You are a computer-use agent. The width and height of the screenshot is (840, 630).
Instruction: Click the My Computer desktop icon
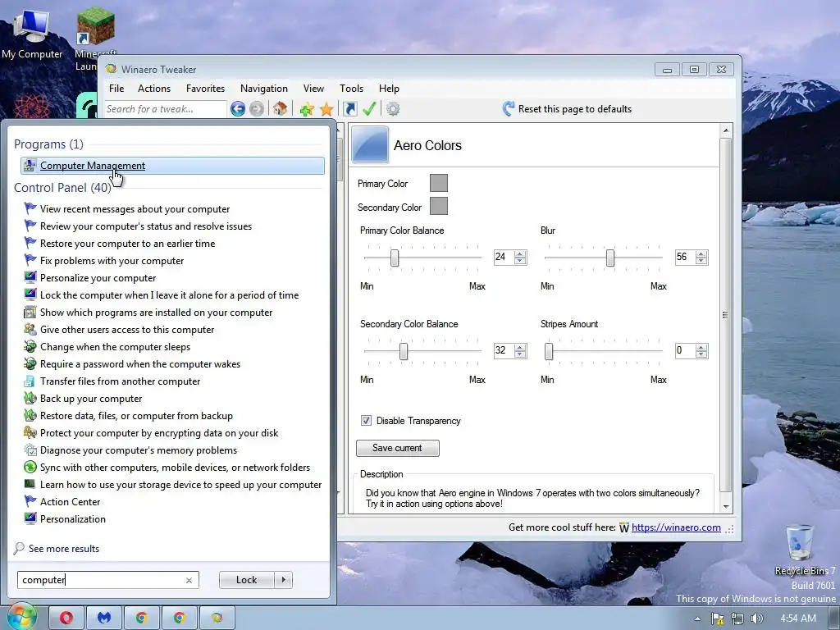[x=32, y=33]
